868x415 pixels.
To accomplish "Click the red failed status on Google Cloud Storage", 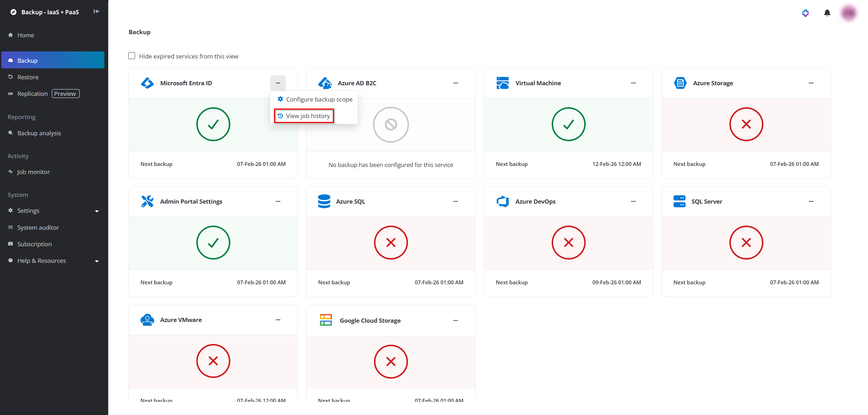I will tap(391, 362).
